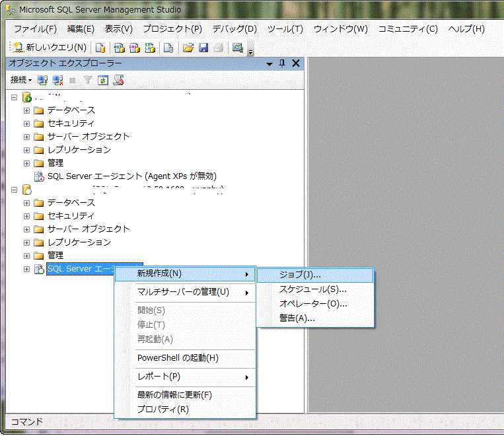Open the 編集(E) menu

(81, 29)
